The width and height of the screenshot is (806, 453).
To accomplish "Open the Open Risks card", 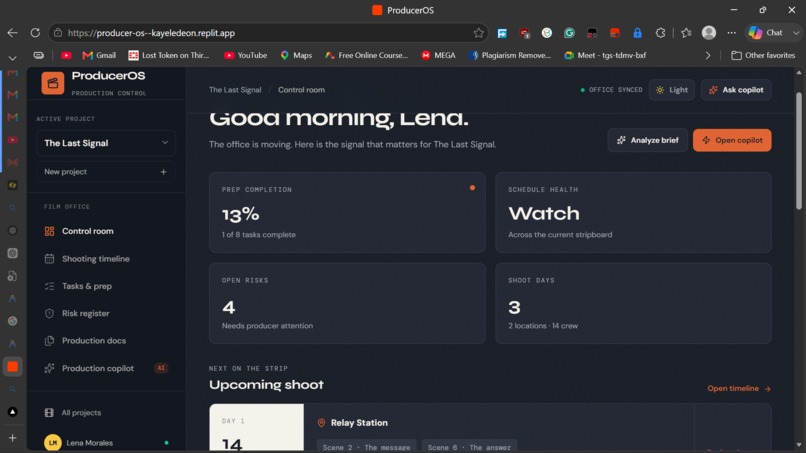I will click(347, 303).
